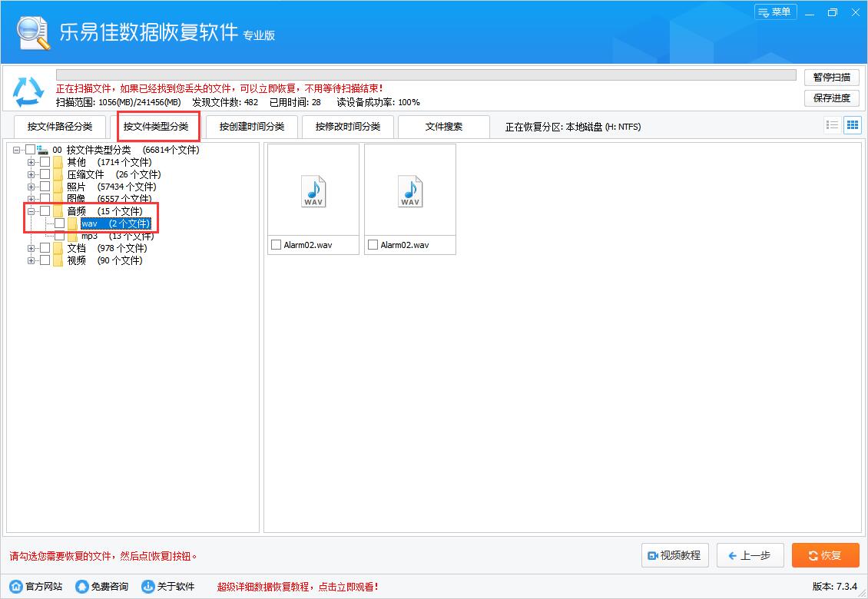Image resolution: width=868 pixels, height=599 pixels.
Task: Select grid thumbnail view mode
Action: point(852,124)
